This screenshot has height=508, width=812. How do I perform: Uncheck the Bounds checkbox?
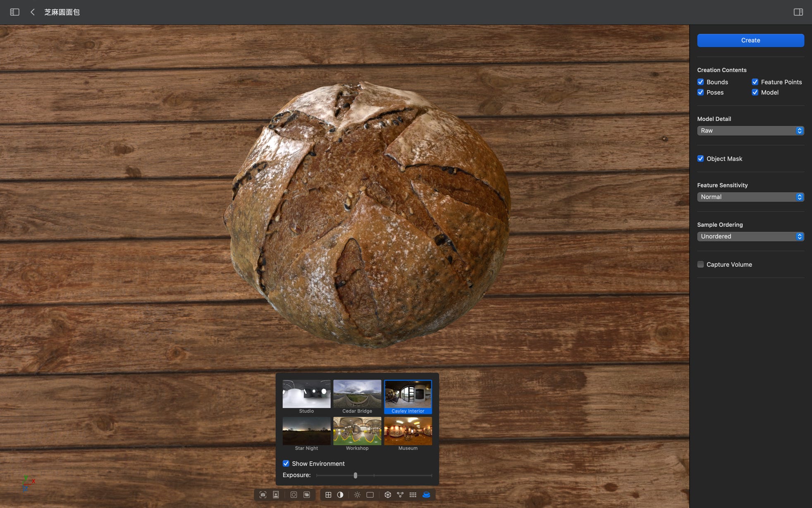coord(700,82)
